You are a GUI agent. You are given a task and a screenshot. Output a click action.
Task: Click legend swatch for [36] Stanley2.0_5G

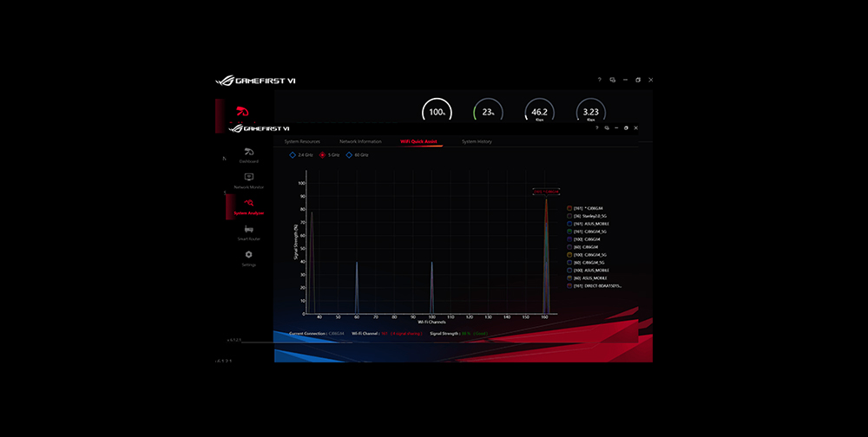pos(569,216)
